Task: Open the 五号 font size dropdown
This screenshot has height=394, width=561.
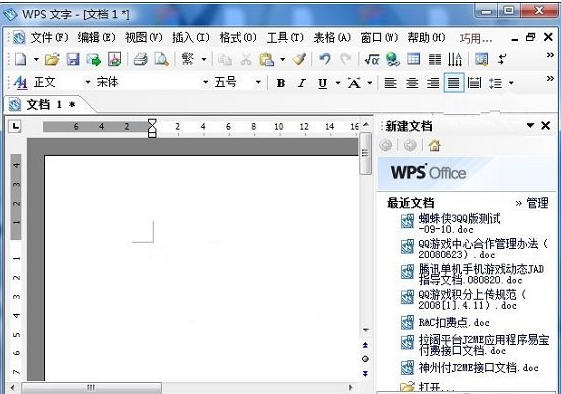Action: 258,83
